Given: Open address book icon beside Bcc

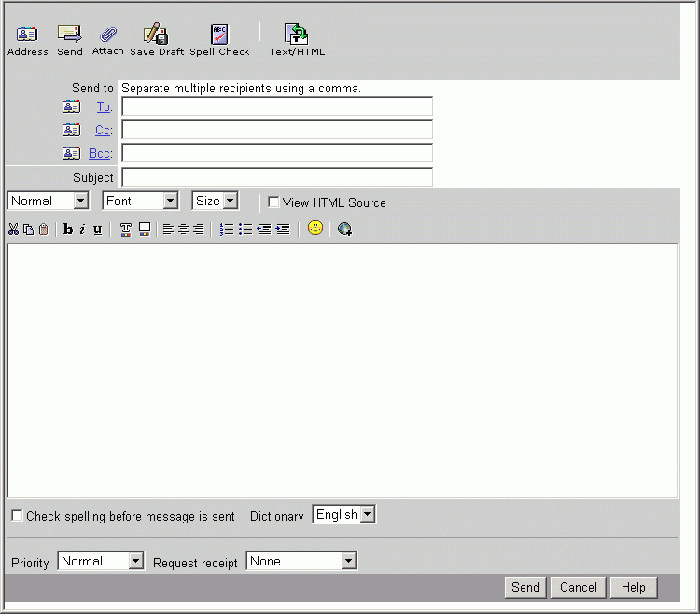Looking at the screenshot, I should pos(72,153).
